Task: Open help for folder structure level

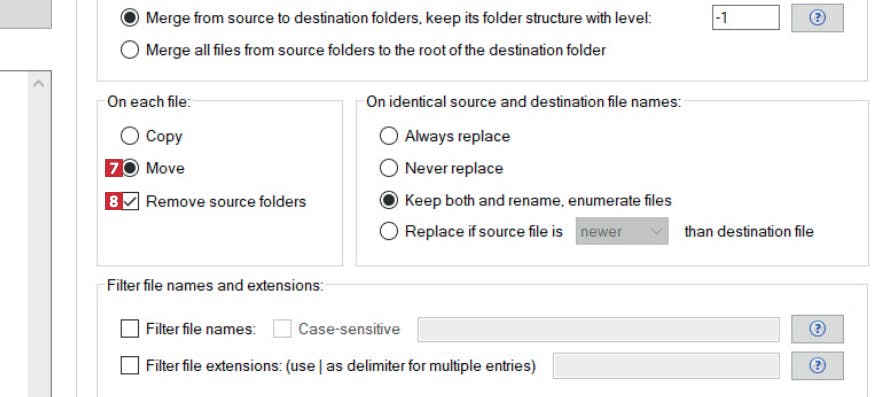Action: 817,18
